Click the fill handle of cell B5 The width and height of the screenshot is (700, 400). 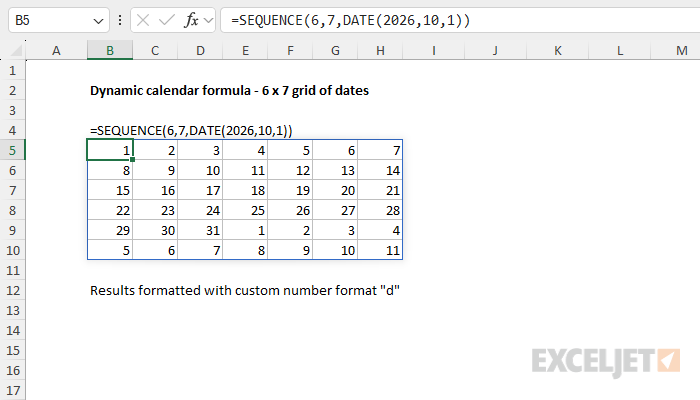click(133, 159)
